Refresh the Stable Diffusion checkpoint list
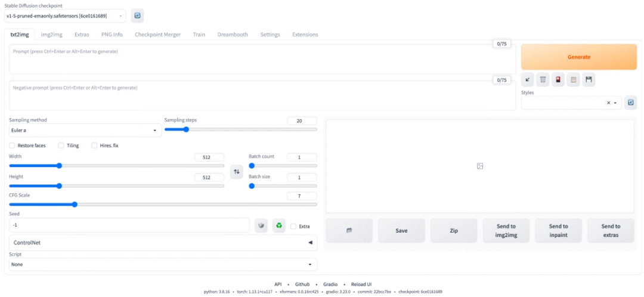Image resolution: width=644 pixels, height=297 pixels. point(137,16)
